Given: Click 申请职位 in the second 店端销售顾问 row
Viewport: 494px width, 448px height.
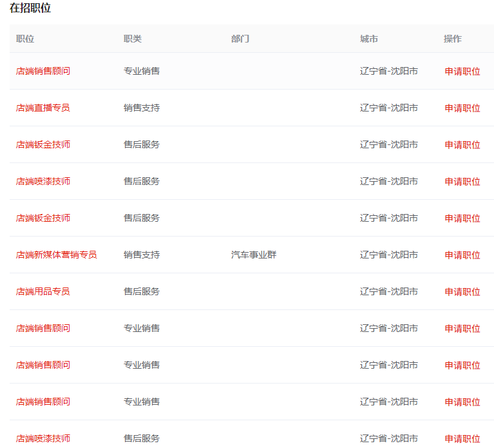Looking at the screenshot, I should pos(462,329).
